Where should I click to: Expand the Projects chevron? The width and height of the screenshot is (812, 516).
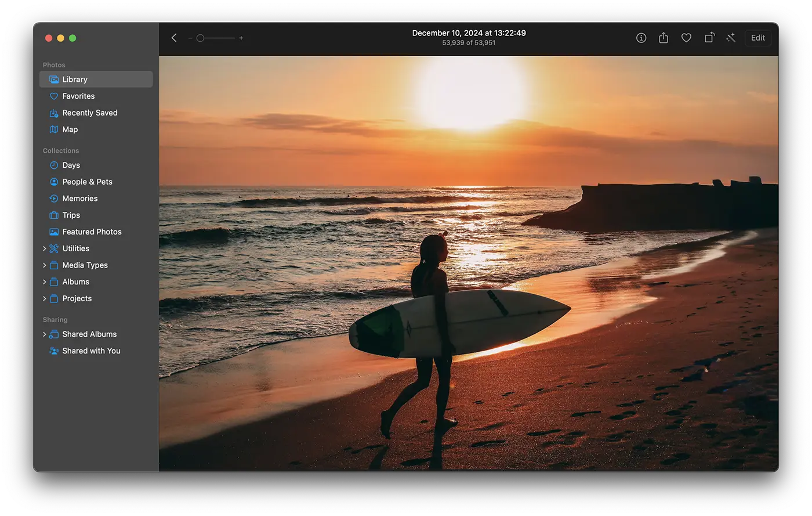click(45, 298)
